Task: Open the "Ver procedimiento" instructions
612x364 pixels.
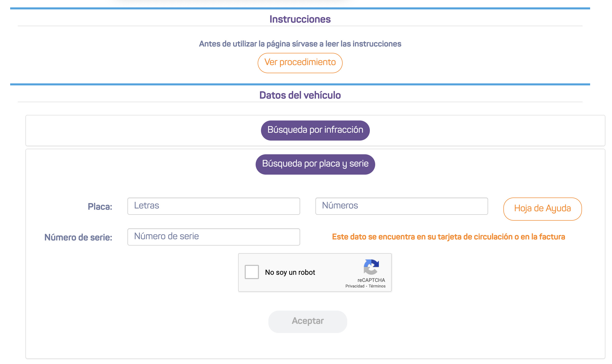Action: (300, 63)
